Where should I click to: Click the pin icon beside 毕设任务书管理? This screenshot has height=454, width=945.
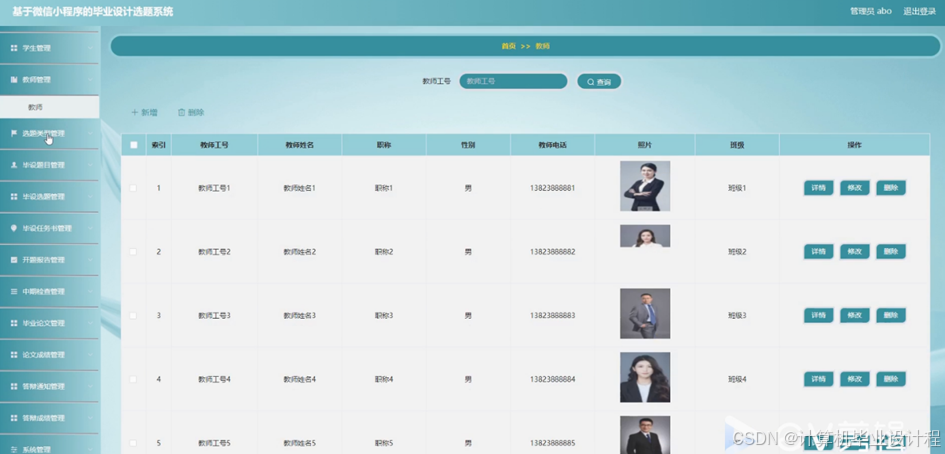tap(14, 228)
